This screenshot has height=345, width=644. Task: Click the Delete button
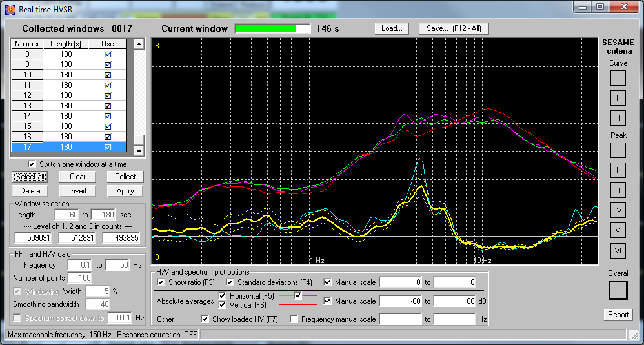tap(30, 191)
